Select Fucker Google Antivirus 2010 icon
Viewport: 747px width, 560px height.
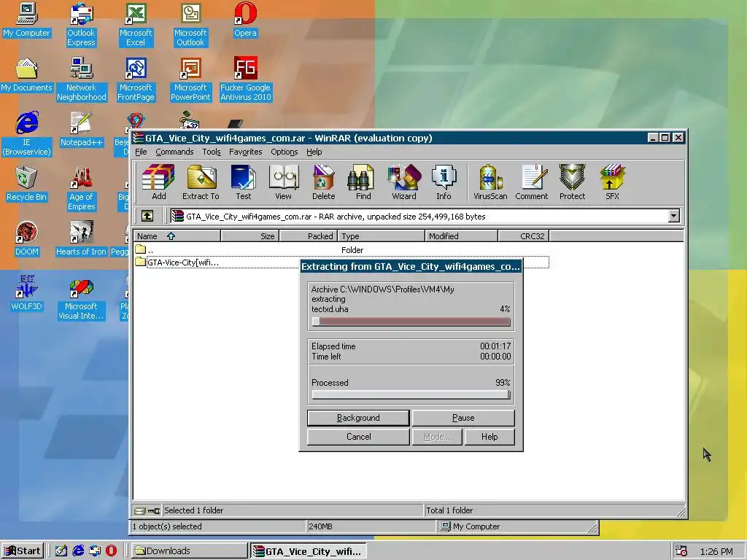[245, 79]
